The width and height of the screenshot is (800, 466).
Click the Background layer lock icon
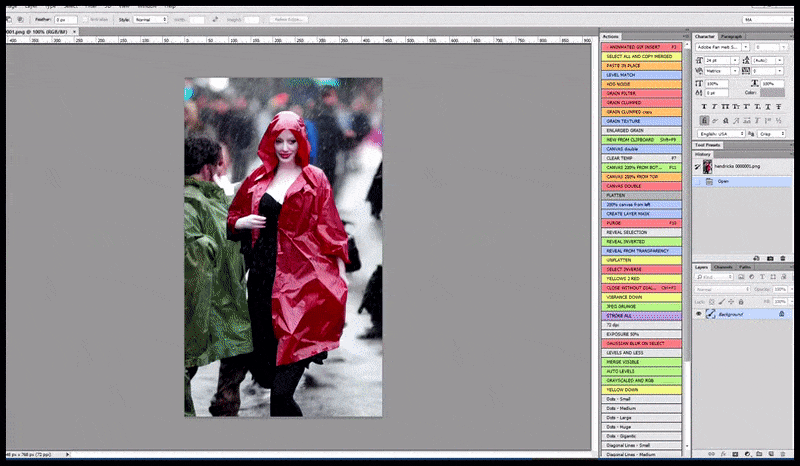pos(779,314)
